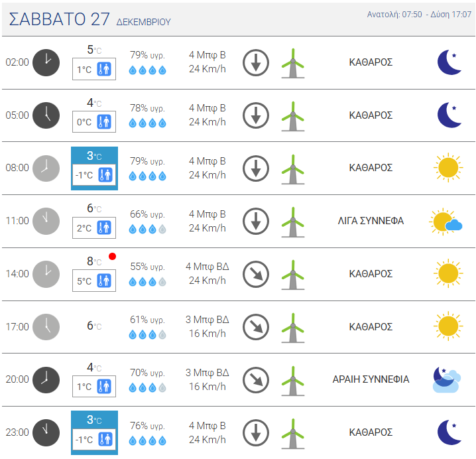Viewport: 476px width, 459px height.
Task: Click the downward wind arrow at 23:00
Action: [x=256, y=433]
